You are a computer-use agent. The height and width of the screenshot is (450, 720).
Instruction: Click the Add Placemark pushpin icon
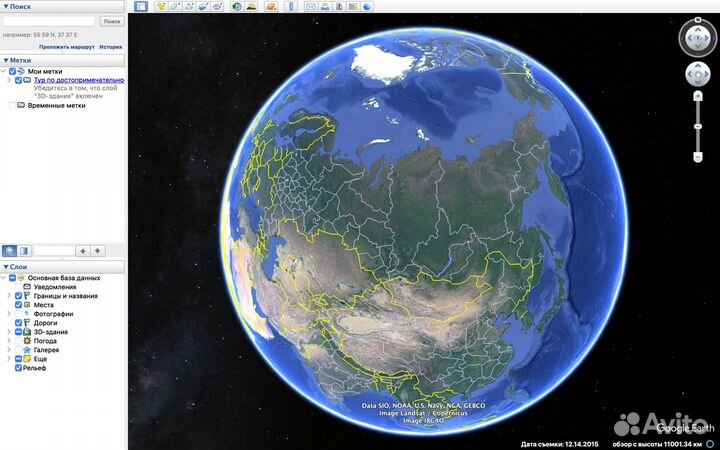coord(161,7)
